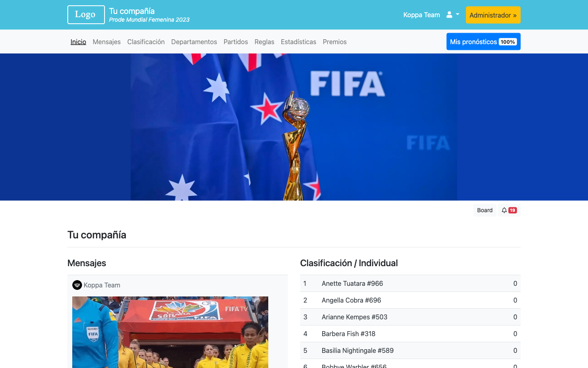Select Angella Cobra #696 row
This screenshot has width=588, height=368.
[x=410, y=300]
